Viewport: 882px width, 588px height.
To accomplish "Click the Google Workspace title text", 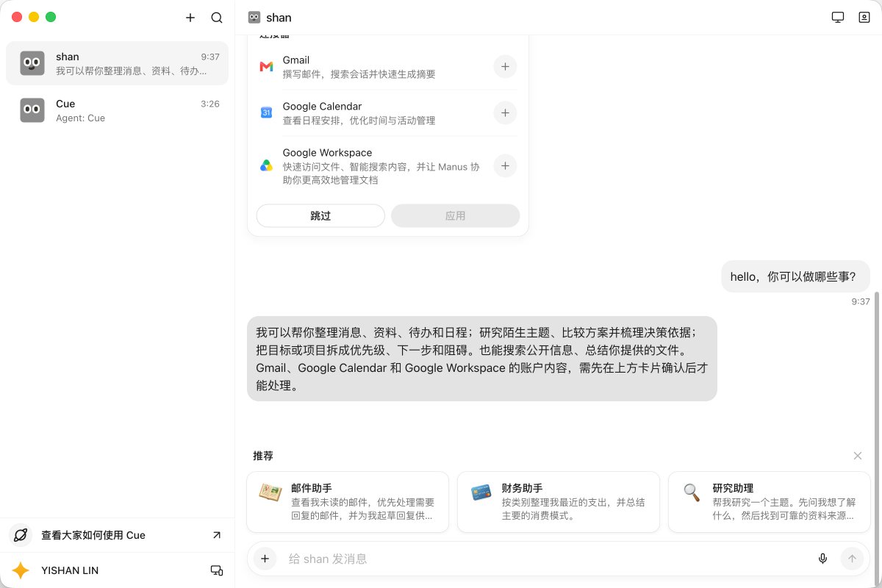I will coord(327,153).
